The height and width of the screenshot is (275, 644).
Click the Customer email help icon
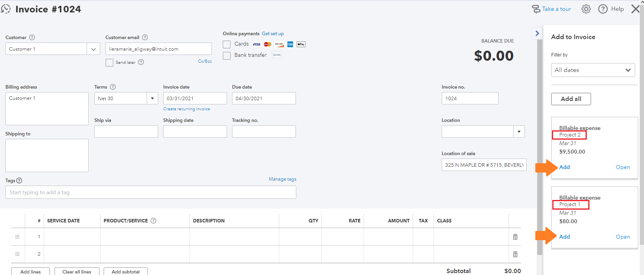coord(145,38)
